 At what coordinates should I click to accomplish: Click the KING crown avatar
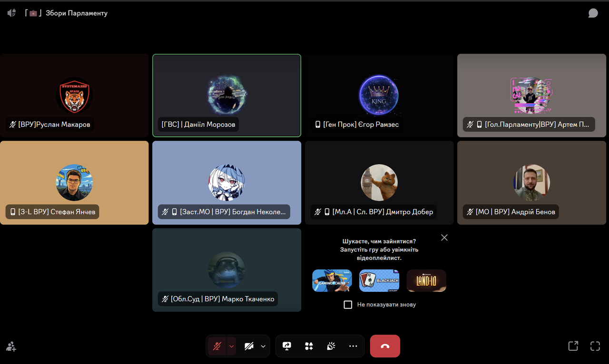pos(379,96)
